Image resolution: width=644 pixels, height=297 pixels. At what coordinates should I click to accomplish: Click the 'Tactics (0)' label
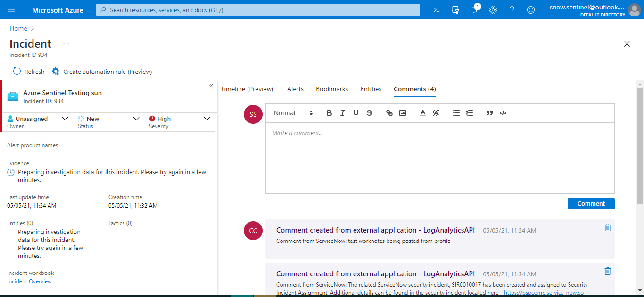point(120,223)
